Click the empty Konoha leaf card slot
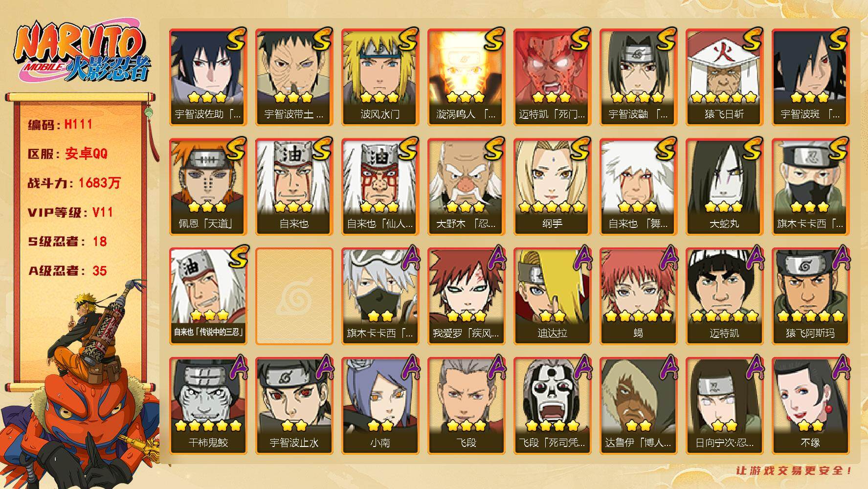868x489 pixels. point(294,296)
